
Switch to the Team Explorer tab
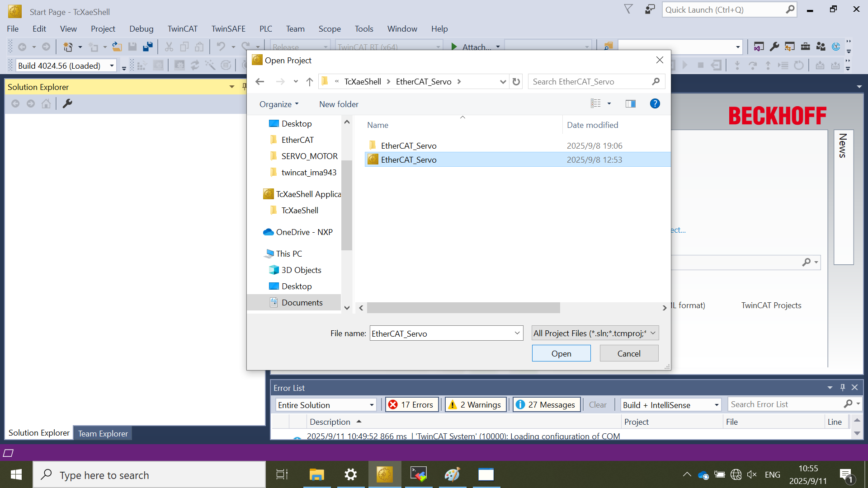click(103, 433)
